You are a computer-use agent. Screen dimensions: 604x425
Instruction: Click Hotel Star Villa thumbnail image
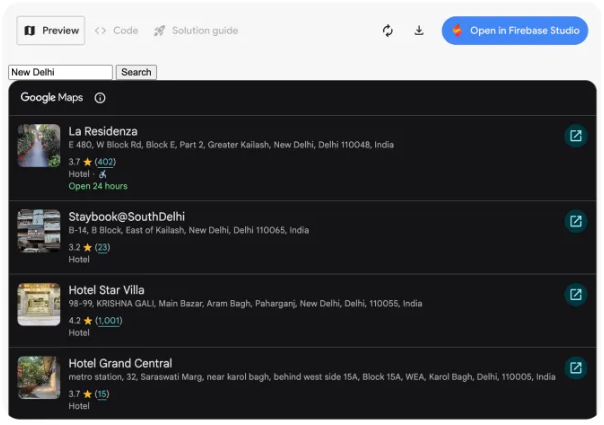pos(39,304)
